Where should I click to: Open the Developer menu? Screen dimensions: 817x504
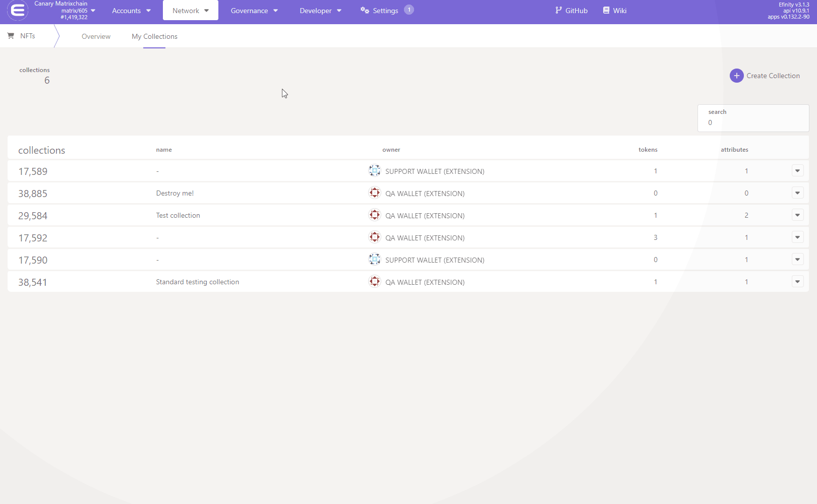320,11
